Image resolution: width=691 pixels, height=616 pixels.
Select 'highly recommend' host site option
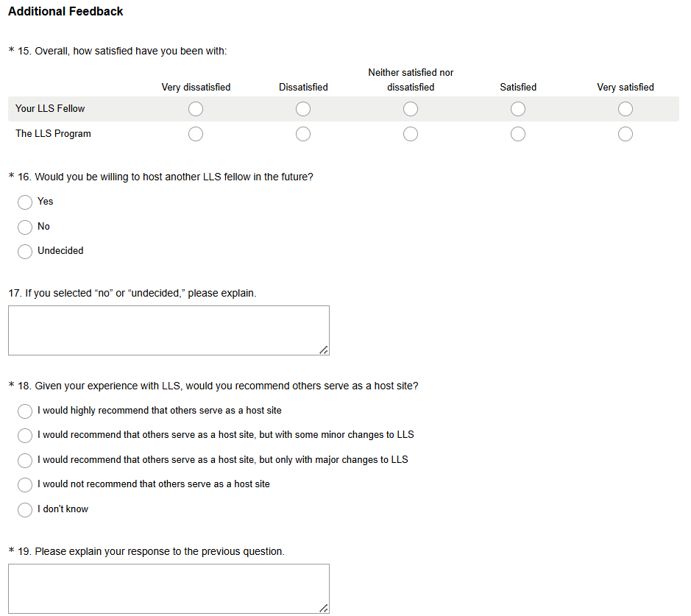pos(25,411)
